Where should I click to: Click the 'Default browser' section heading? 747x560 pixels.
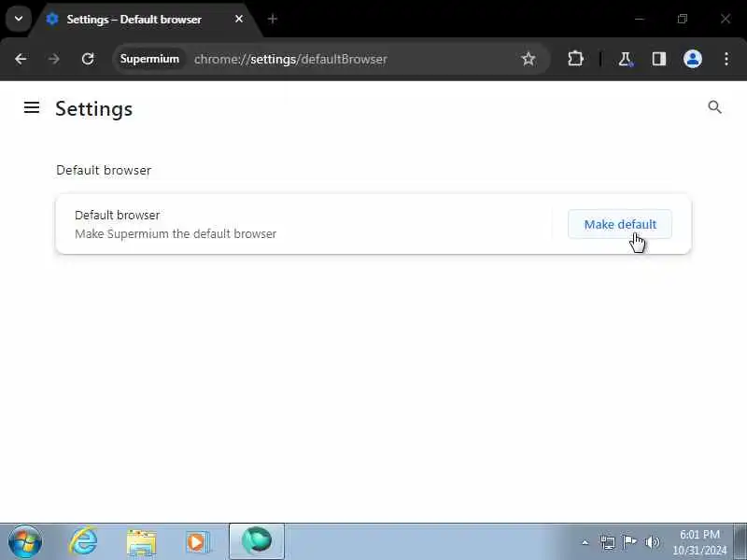(104, 170)
